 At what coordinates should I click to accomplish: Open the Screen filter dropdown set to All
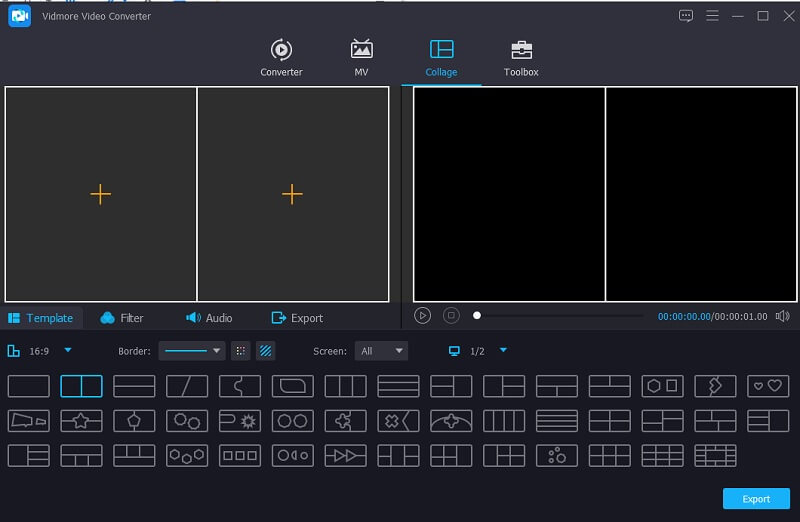click(x=383, y=351)
